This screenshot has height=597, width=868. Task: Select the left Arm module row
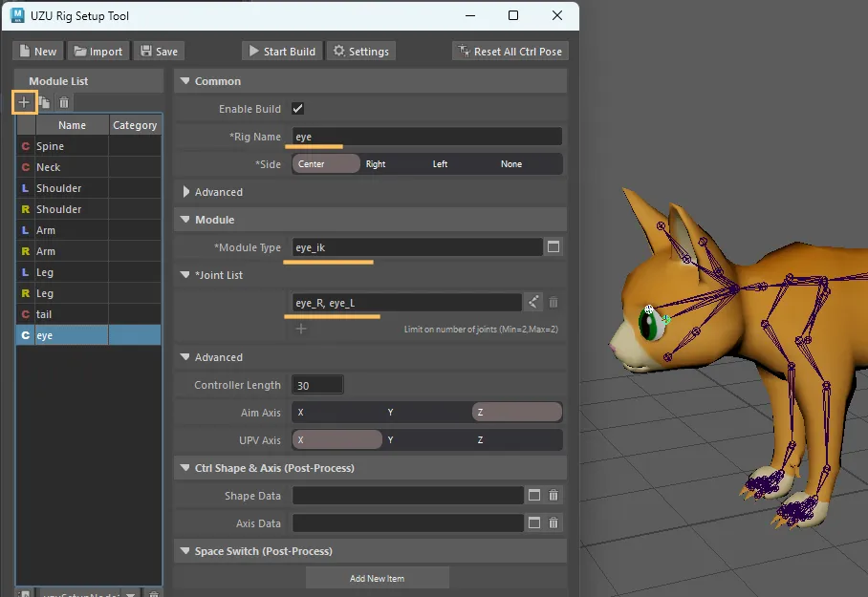coord(89,230)
